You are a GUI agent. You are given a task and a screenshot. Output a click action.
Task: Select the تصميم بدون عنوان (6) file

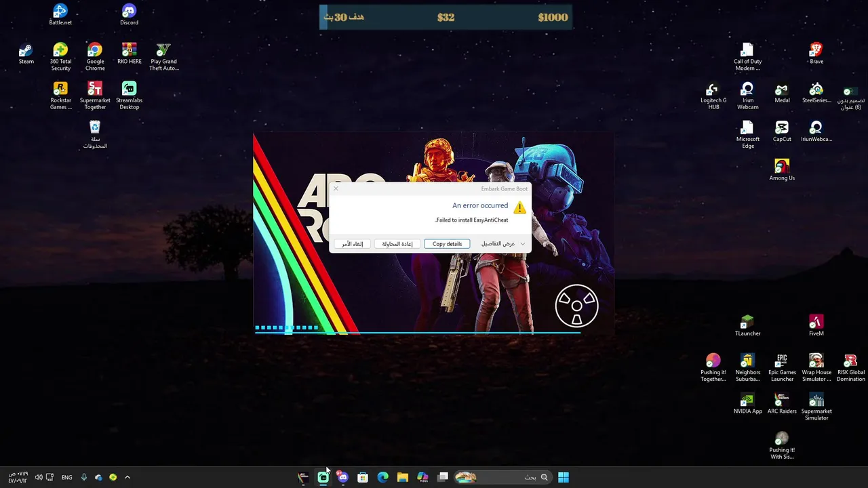click(850, 98)
